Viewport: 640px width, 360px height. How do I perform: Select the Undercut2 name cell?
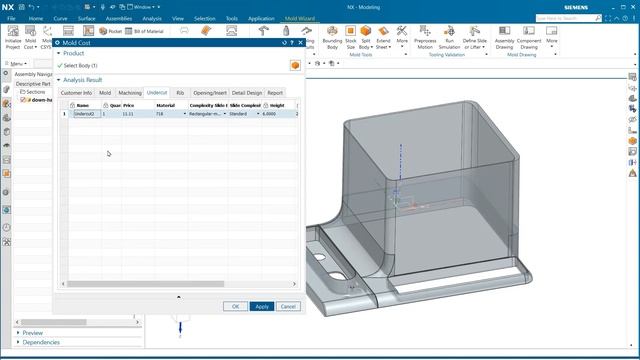[x=87, y=114]
